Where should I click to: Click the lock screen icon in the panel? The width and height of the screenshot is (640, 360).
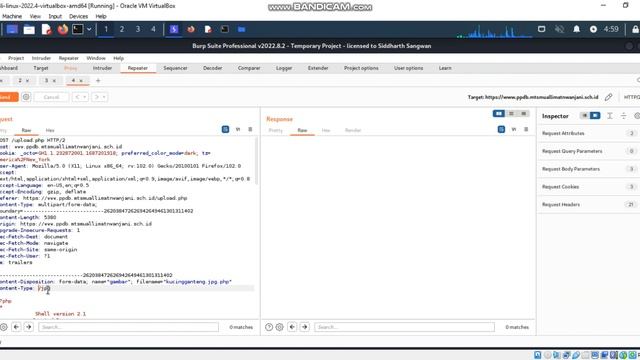[x=635, y=29]
